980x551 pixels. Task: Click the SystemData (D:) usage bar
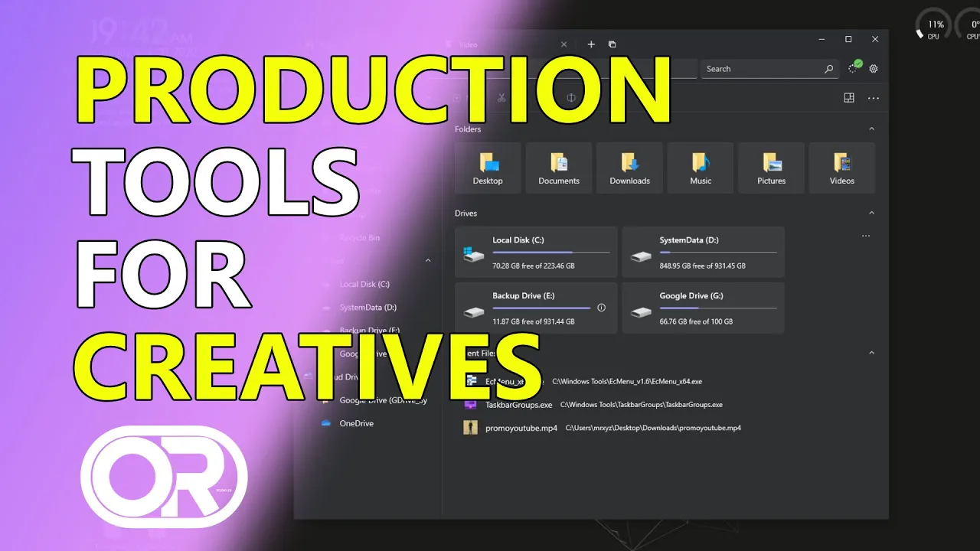[x=718, y=252]
